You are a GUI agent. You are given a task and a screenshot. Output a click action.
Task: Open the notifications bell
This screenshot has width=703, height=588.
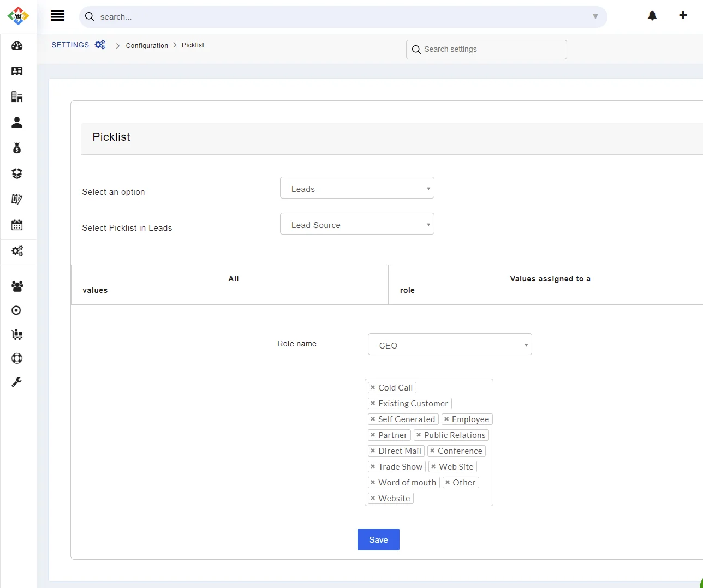652,15
